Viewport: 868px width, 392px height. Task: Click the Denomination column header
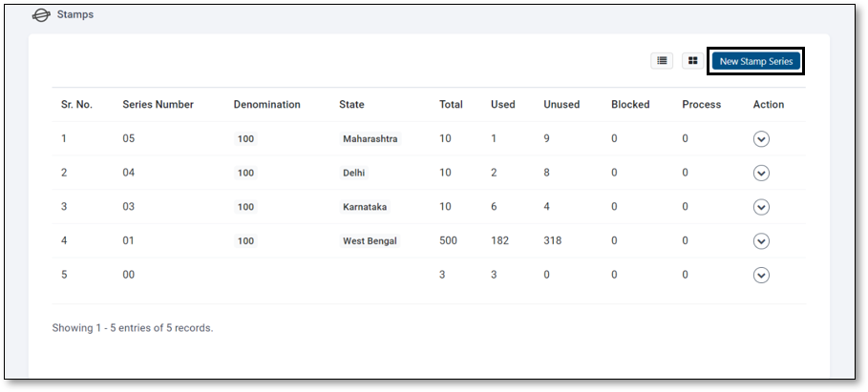point(266,105)
